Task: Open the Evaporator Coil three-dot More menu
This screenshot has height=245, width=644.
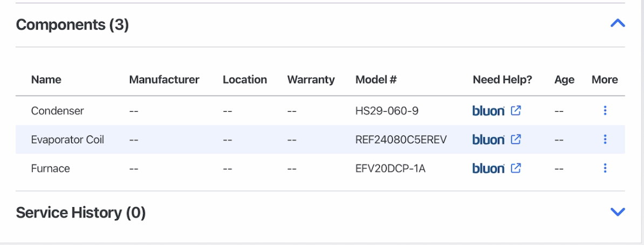Action: coord(605,139)
